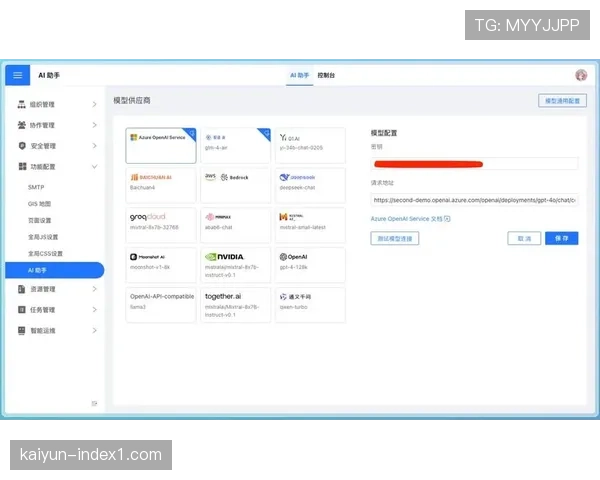
Task: Click the 测试模型连接 button
Action: [x=395, y=238]
